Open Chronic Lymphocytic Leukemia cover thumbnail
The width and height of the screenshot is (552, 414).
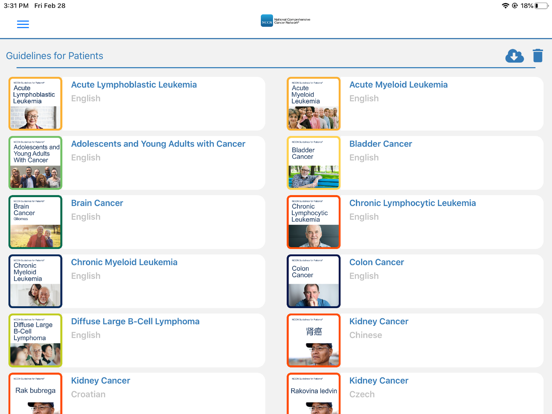pos(314,222)
